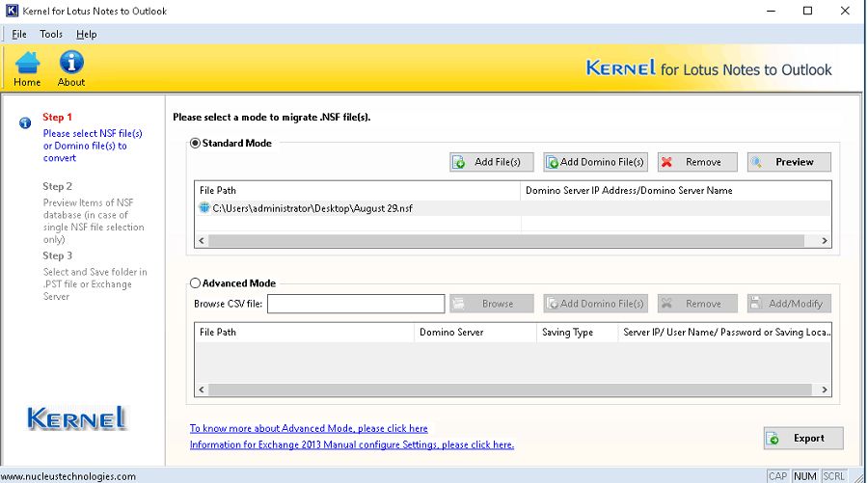Open Exchange 2013 manual configure settings link
The image size is (868, 483).
pyautogui.click(x=351, y=444)
